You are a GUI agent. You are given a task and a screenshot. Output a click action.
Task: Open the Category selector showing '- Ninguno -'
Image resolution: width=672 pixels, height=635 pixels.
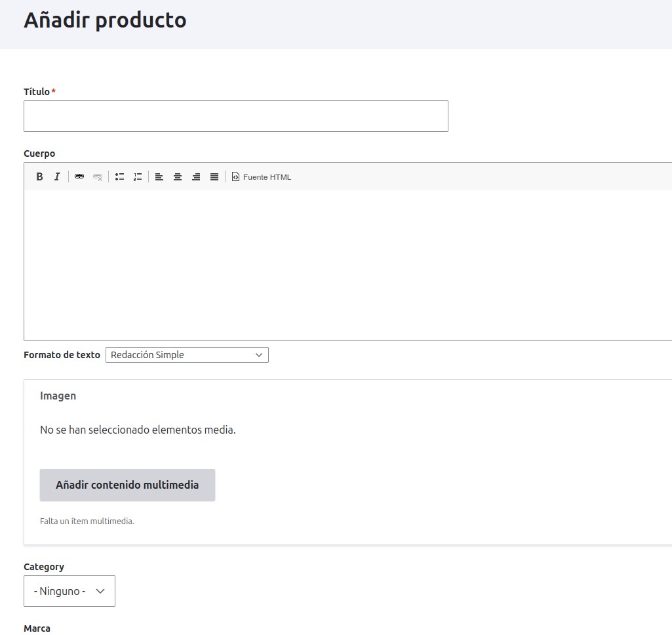pos(69,590)
